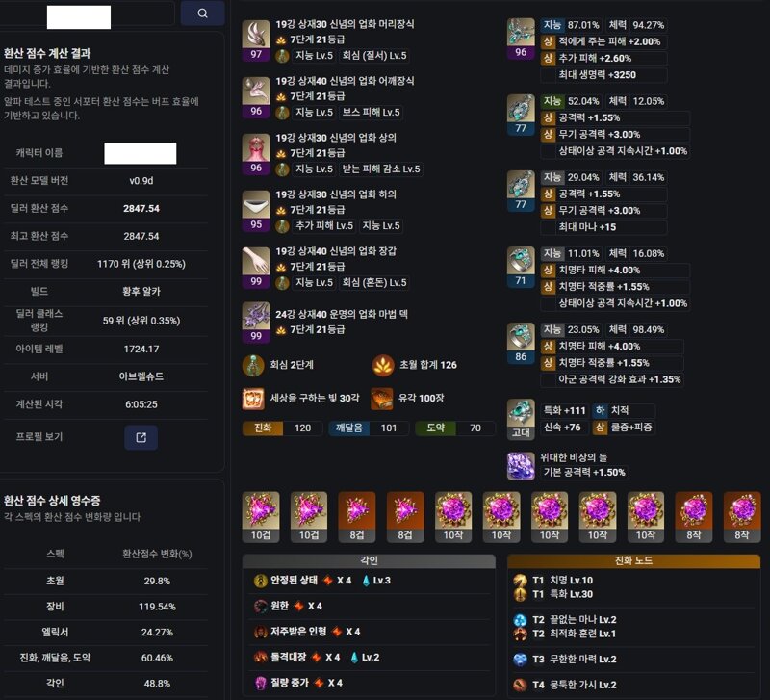Click the 깨달음 101 stat badge
The image size is (770, 700).
pyautogui.click(x=369, y=428)
